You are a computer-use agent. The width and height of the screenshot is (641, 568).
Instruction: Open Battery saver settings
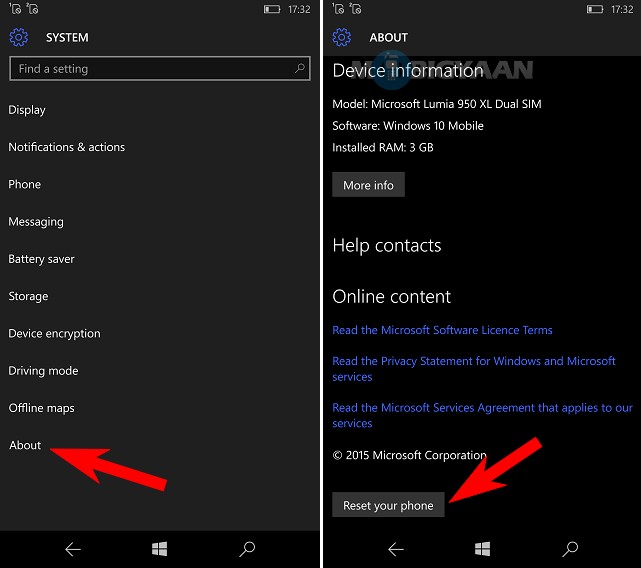coord(41,259)
